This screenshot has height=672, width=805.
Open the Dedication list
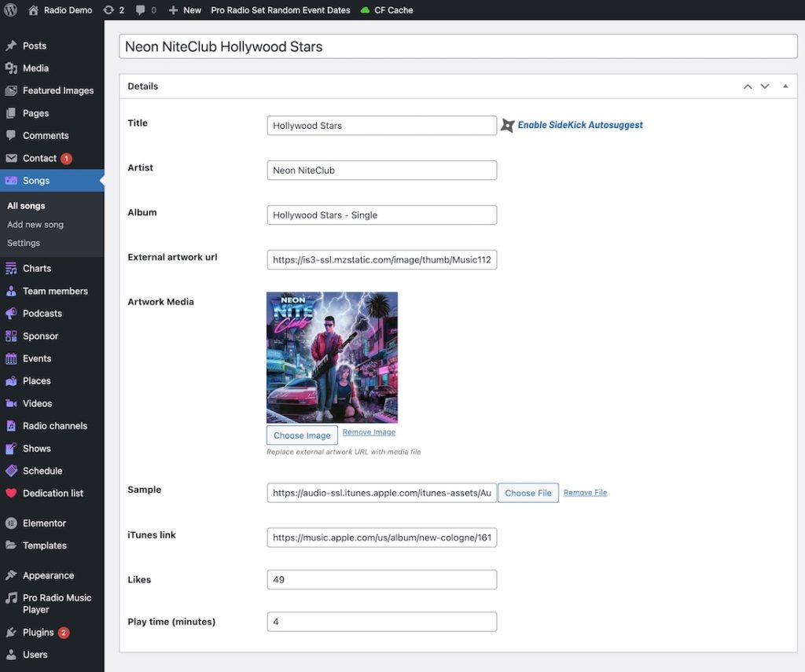click(x=52, y=493)
